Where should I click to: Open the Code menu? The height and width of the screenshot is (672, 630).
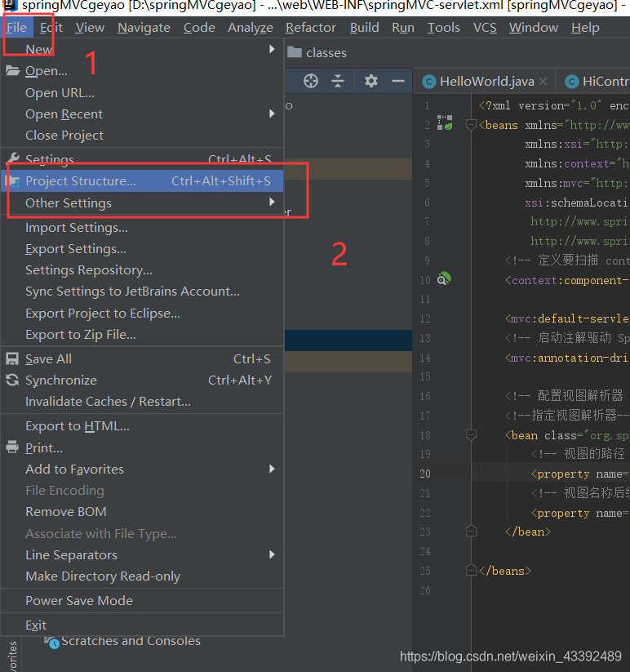coord(199,28)
